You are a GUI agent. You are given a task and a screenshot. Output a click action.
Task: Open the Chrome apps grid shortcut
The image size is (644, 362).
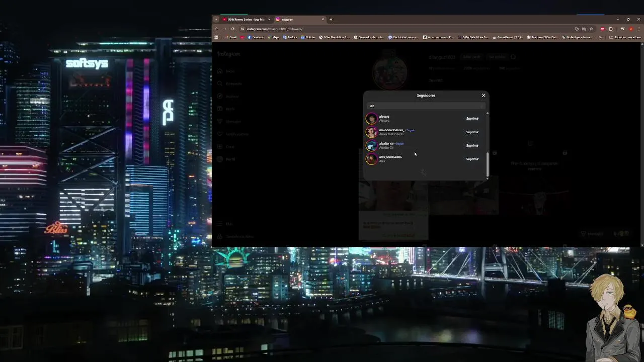[216, 37]
